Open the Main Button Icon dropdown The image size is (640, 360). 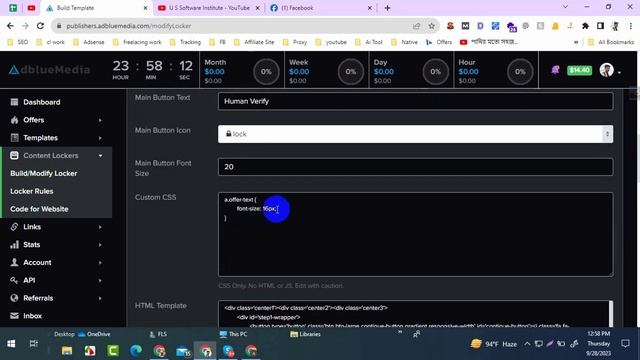tap(415, 134)
